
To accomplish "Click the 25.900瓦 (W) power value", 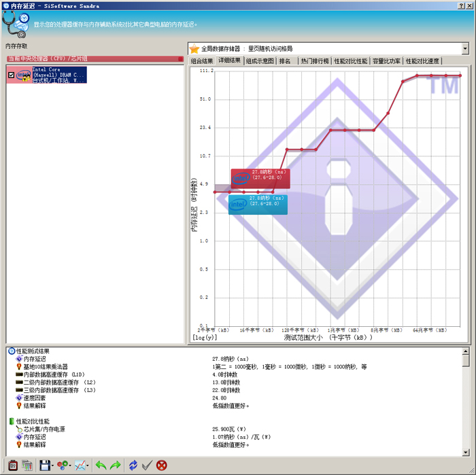I will coord(229,429).
